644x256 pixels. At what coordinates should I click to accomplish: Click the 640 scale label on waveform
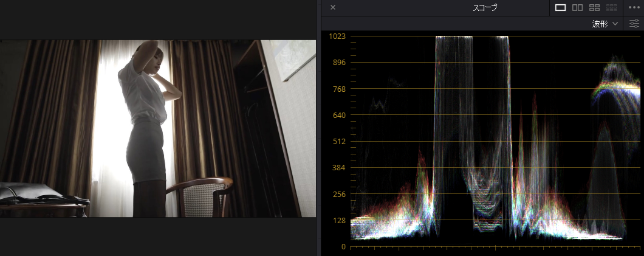[x=339, y=115]
